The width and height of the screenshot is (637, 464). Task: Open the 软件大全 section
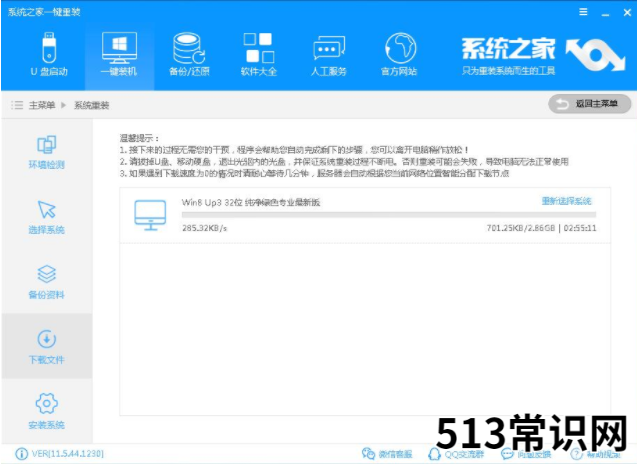pos(259,54)
